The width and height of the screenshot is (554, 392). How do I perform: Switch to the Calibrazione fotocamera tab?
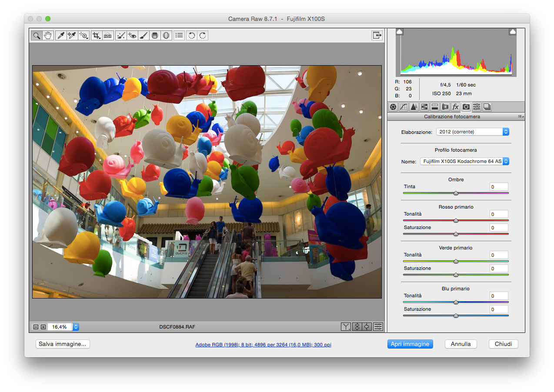[x=466, y=106]
